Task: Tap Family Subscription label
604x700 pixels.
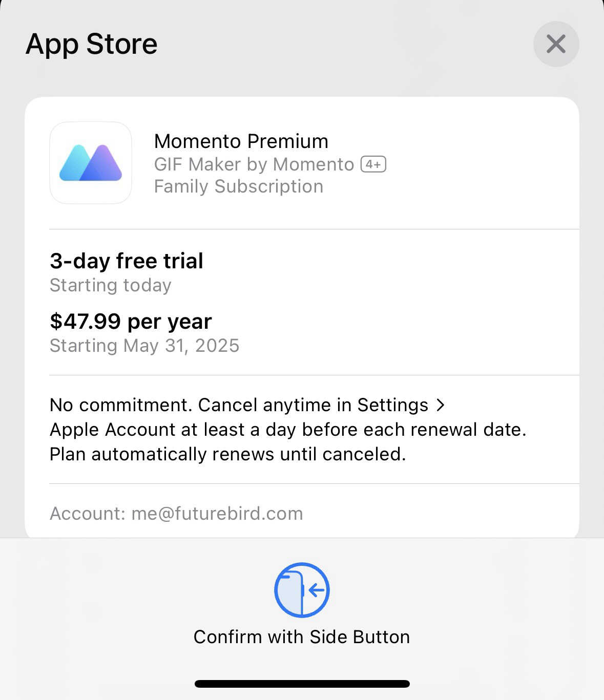Action: point(239,186)
